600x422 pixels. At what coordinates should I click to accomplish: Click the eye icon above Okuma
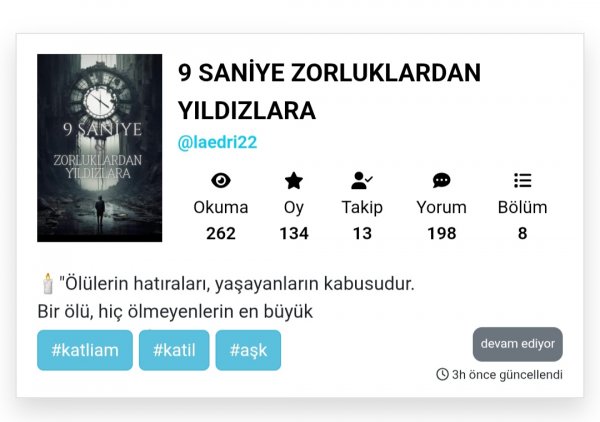pyautogui.click(x=221, y=180)
